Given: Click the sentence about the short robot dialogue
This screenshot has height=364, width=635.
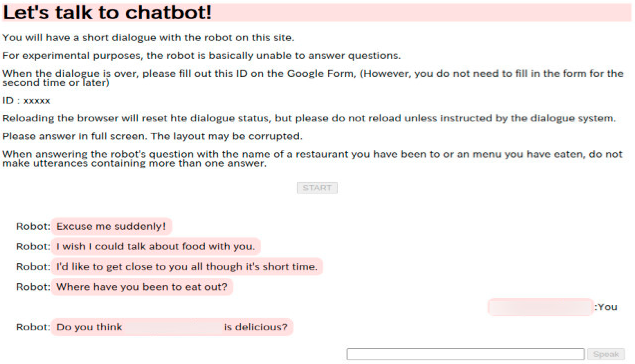Looking at the screenshot, I should coord(148,38).
